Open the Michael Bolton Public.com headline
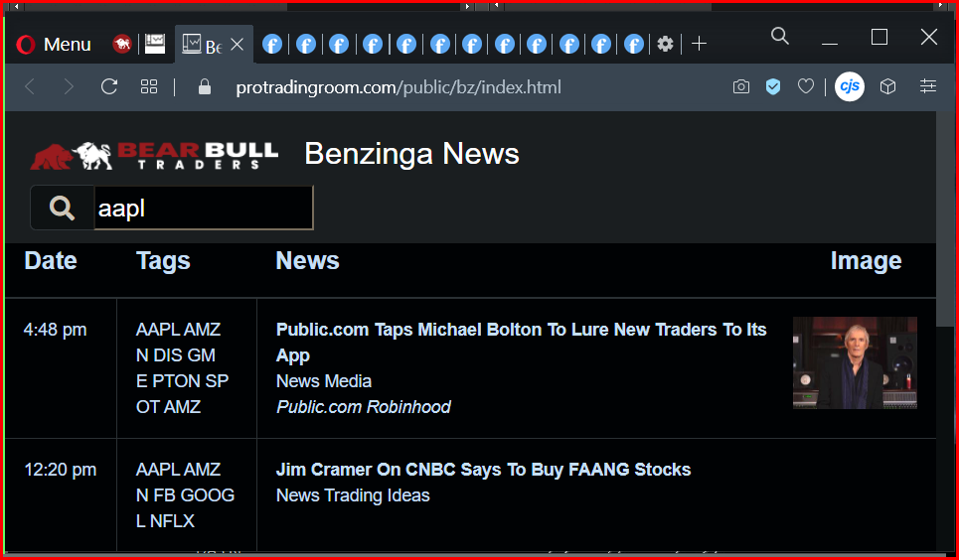Viewport: 959px width, 560px height. [521, 343]
